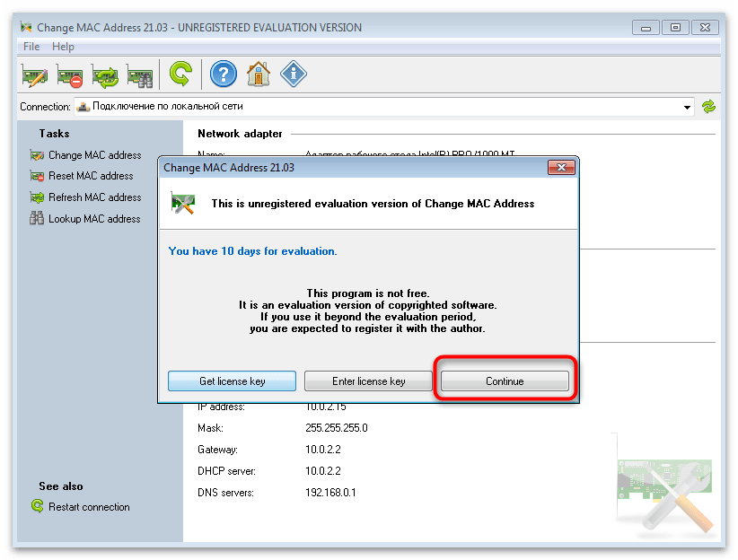
Task: Click the DHCP server label
Action: pos(226,471)
